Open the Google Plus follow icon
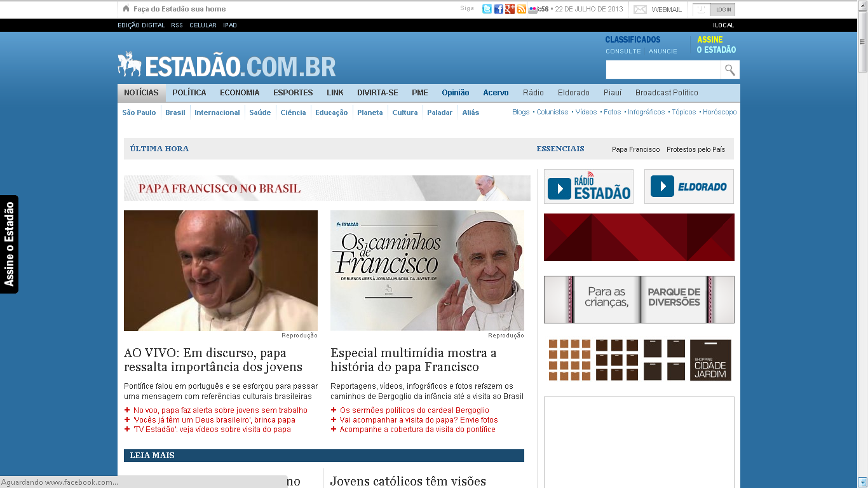The width and height of the screenshot is (868, 488). pos(510,9)
